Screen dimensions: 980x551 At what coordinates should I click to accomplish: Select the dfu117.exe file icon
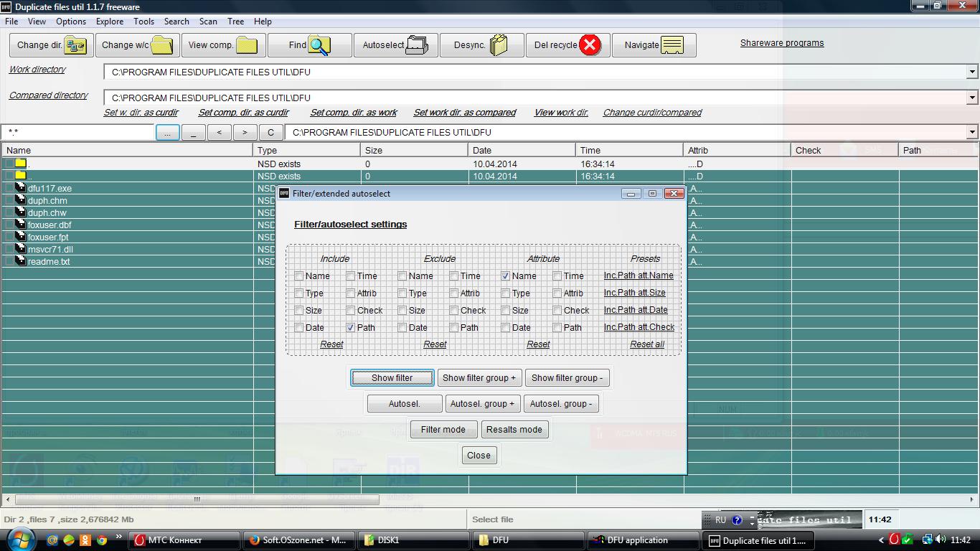(20, 188)
